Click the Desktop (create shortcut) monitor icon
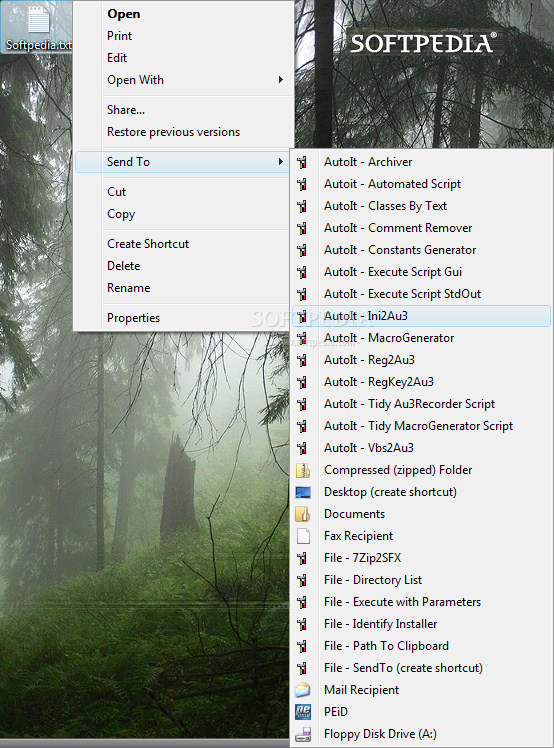 tap(303, 492)
